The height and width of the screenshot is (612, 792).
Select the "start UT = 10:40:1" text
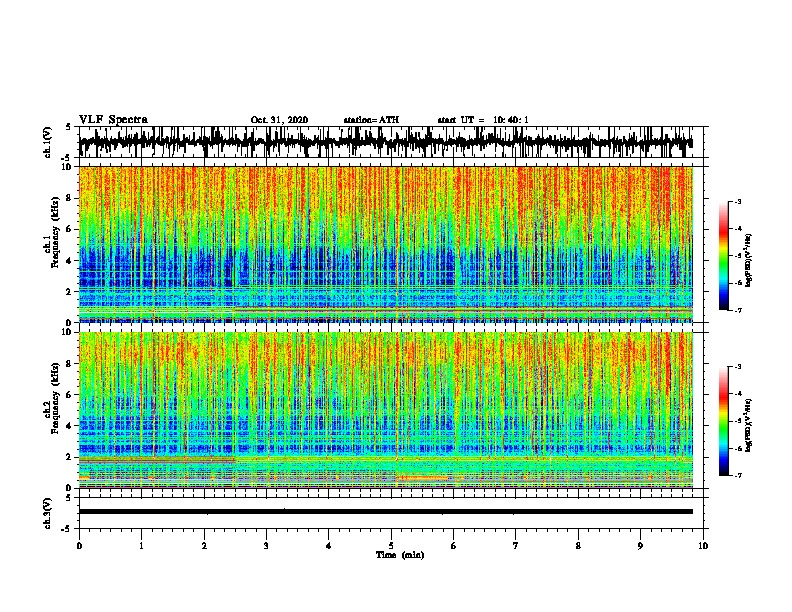pos(483,120)
